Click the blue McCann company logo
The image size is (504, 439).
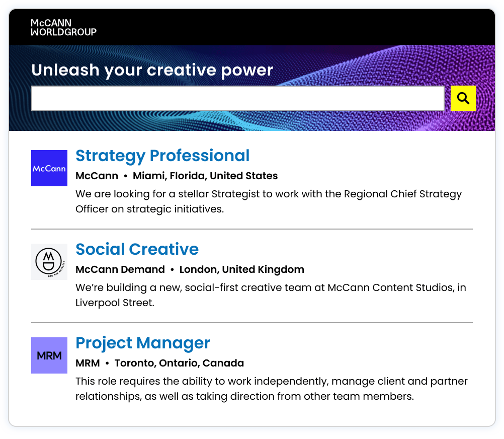point(49,168)
